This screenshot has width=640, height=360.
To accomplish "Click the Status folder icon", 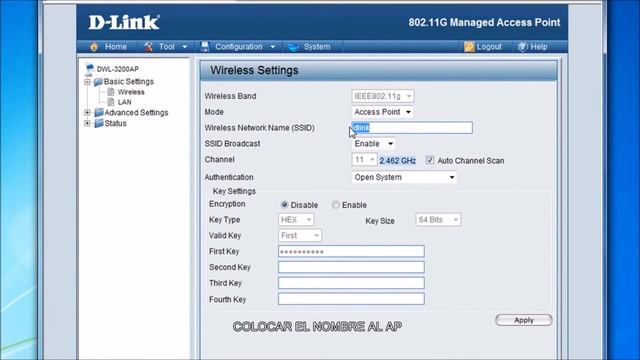I will [98, 123].
